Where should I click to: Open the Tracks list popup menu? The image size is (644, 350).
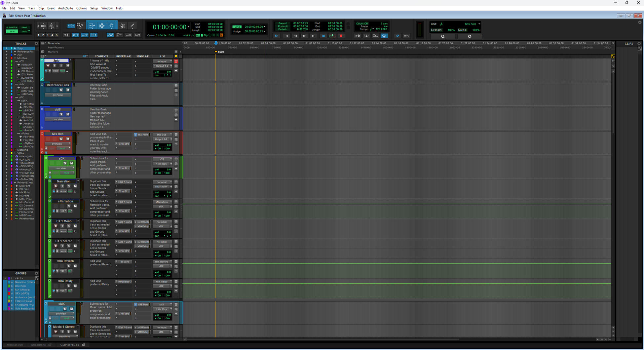[x=36, y=43]
